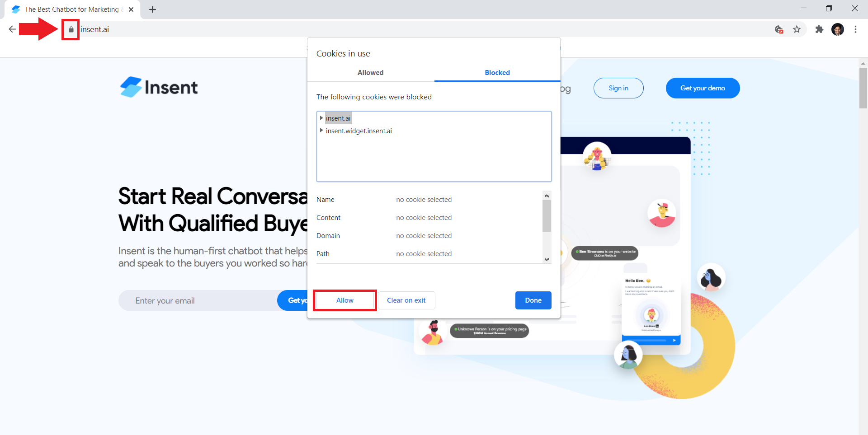Bookmark this page with the star icon

(797, 29)
